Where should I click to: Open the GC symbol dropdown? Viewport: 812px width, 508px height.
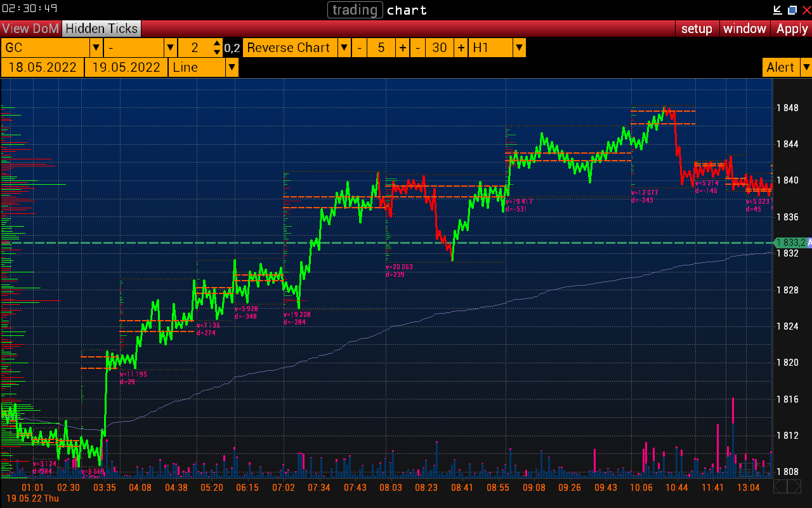click(96, 48)
